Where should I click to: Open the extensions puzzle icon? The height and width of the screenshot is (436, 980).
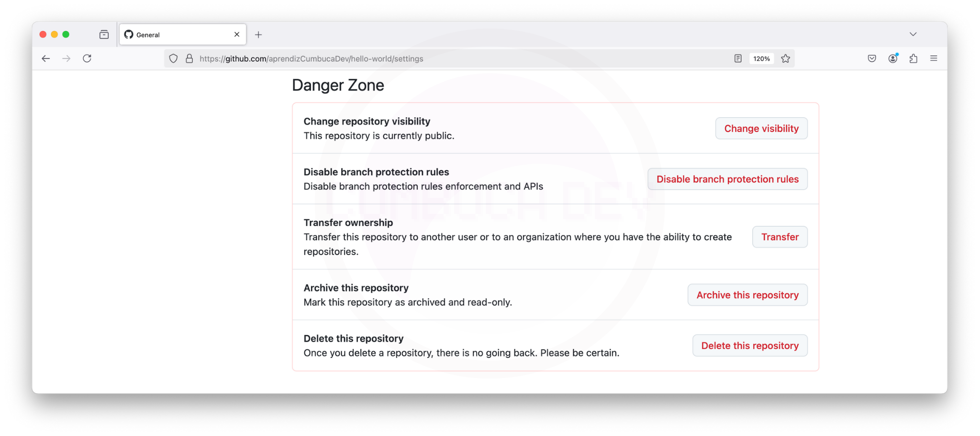tap(913, 58)
